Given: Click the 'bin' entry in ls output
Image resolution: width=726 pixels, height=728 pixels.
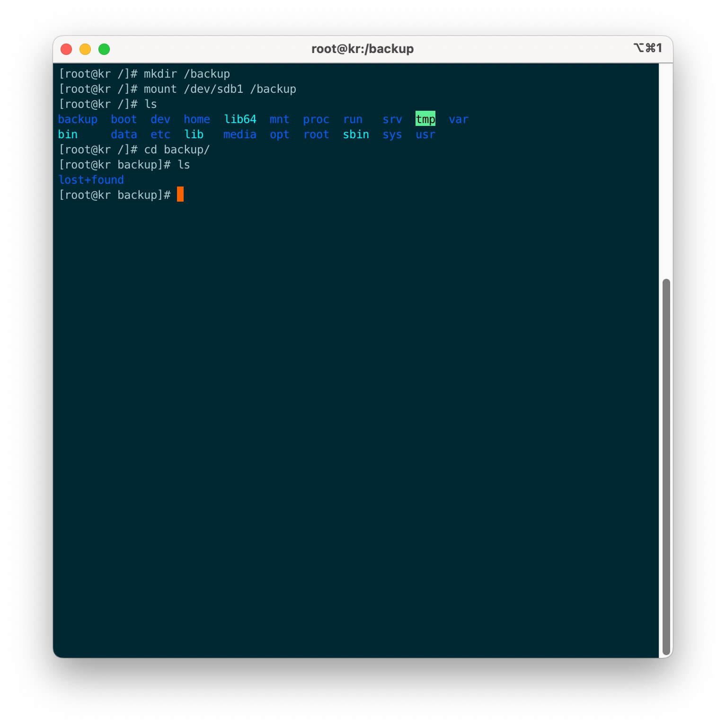Looking at the screenshot, I should click(68, 134).
